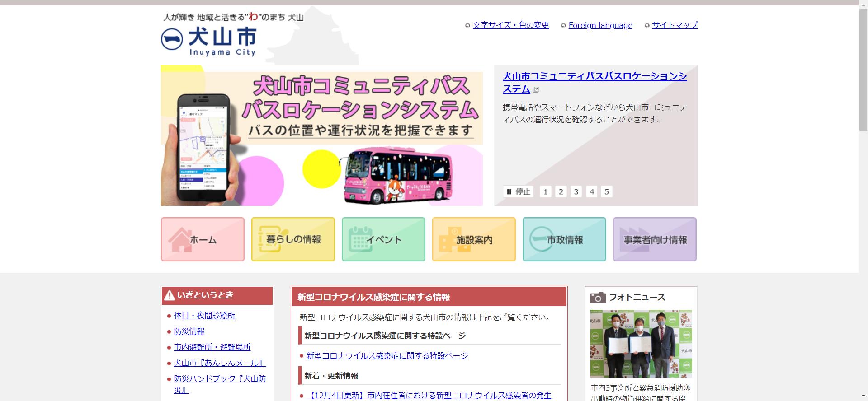Viewport: 868px width, 401px height.
Task: Click the フォトニュース photo thumbnail
Action: (x=641, y=343)
